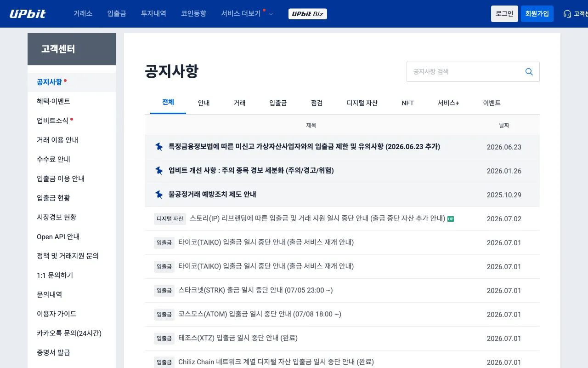Open 입출금 현황 in the sidebar
This screenshot has width=588, height=368.
pyautogui.click(x=72, y=198)
